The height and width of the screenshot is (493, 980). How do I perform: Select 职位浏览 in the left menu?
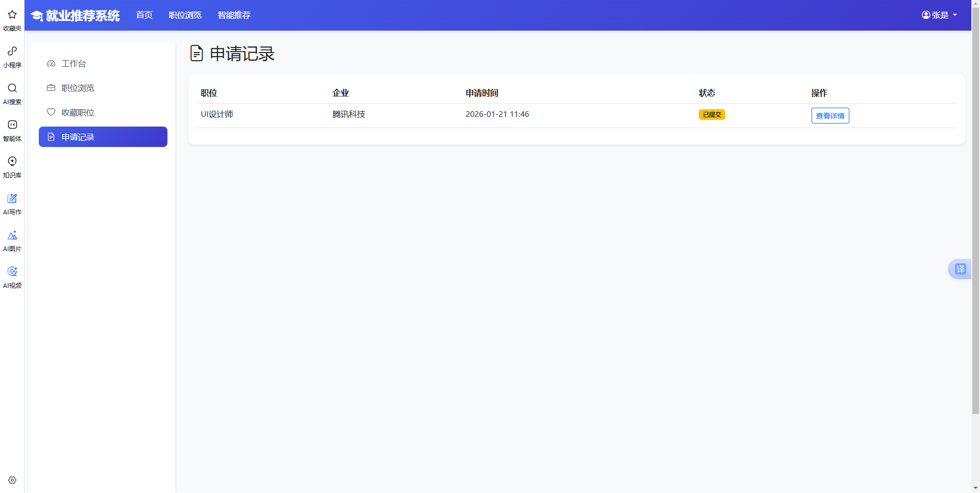(x=103, y=88)
